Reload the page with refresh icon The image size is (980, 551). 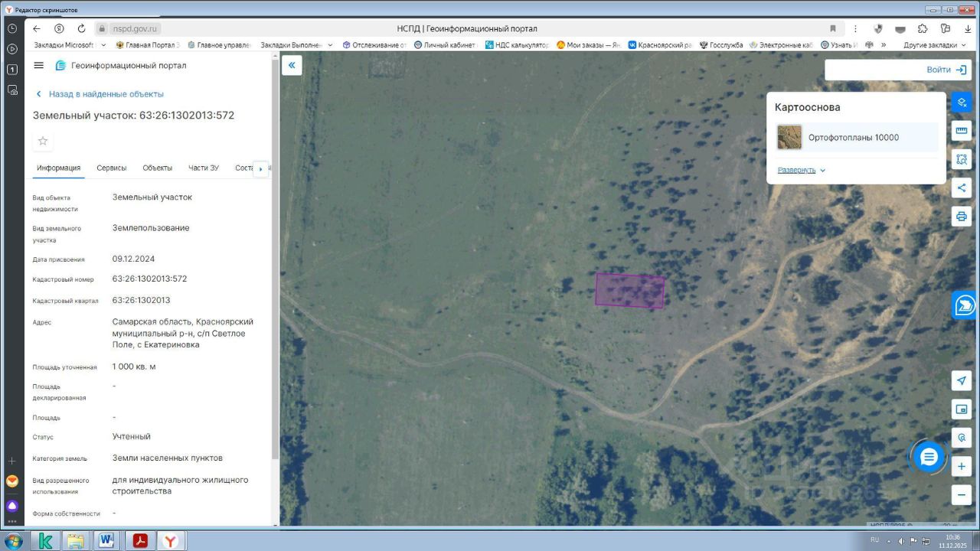click(x=81, y=28)
